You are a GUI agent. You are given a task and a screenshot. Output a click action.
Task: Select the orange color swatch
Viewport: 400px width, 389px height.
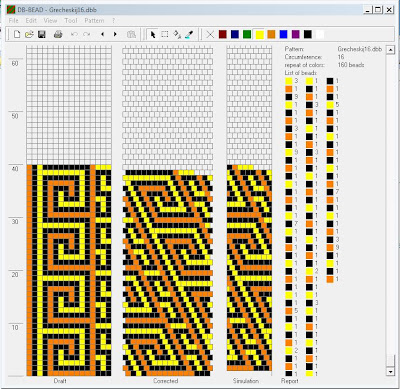click(x=271, y=34)
